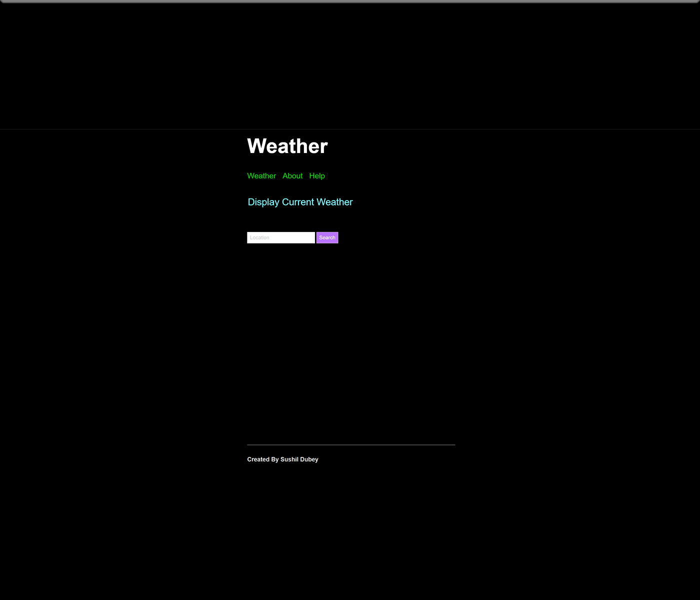Click the thin line above the Weather heading

pos(350,129)
